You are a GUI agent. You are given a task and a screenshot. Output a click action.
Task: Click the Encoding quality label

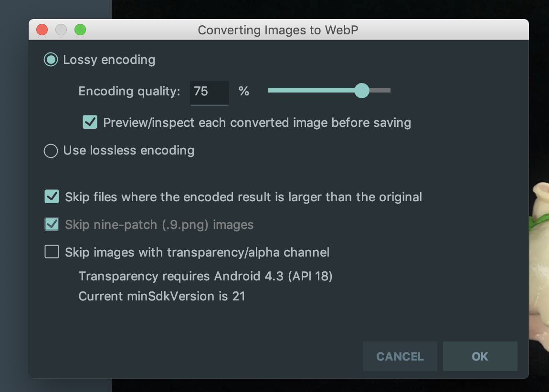(x=129, y=91)
